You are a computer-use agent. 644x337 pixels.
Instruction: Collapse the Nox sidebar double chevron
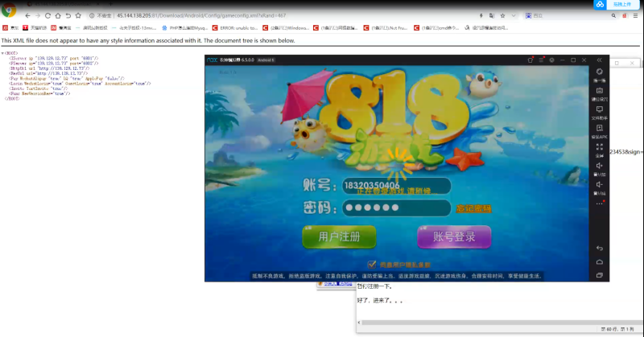pos(599,60)
